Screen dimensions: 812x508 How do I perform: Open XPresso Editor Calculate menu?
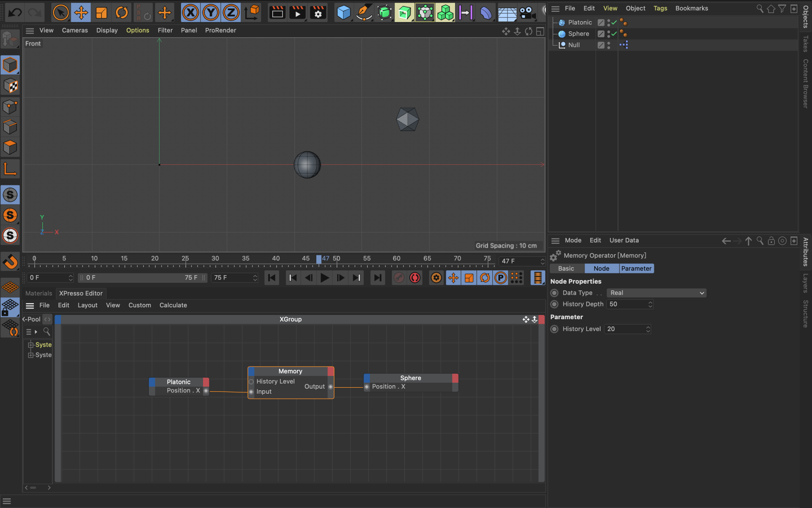click(173, 305)
